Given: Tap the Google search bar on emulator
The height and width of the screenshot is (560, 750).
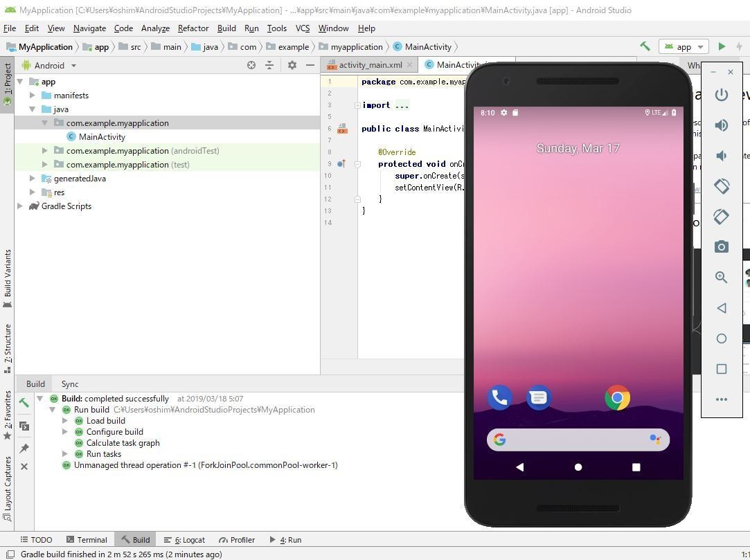Looking at the screenshot, I should (578, 440).
